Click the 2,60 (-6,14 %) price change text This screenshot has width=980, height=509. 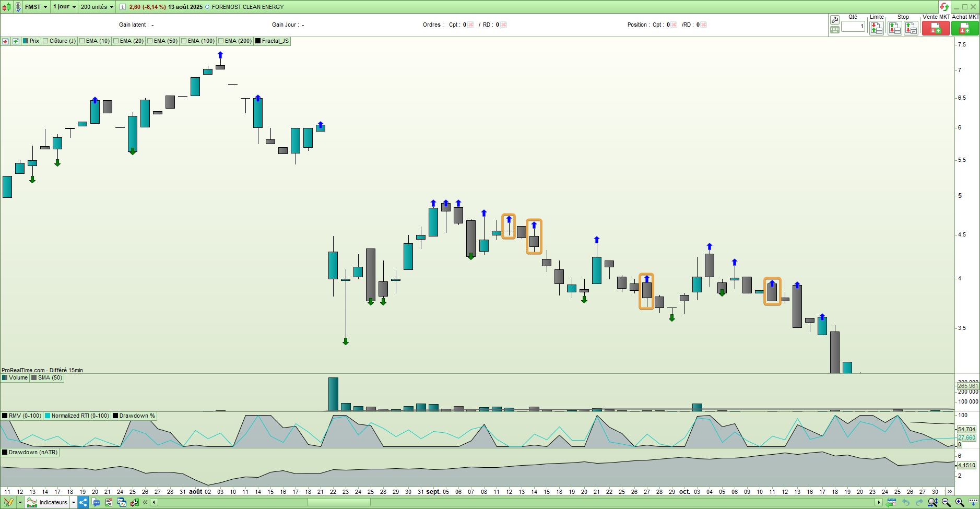[x=148, y=7]
